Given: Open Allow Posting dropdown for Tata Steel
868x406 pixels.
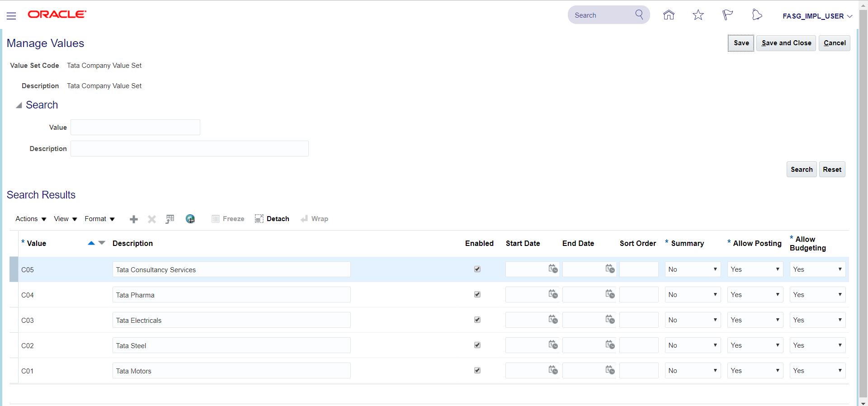Looking at the screenshot, I should pyautogui.click(x=755, y=345).
